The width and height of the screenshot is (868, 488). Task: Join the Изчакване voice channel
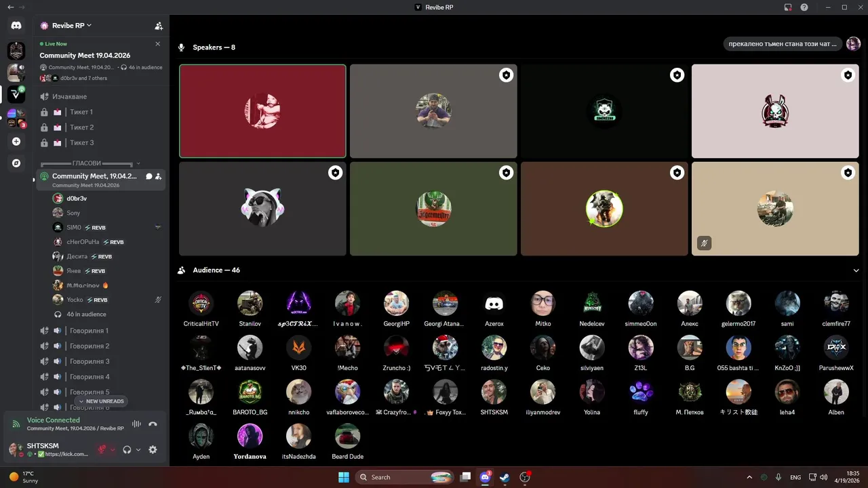click(x=100, y=97)
